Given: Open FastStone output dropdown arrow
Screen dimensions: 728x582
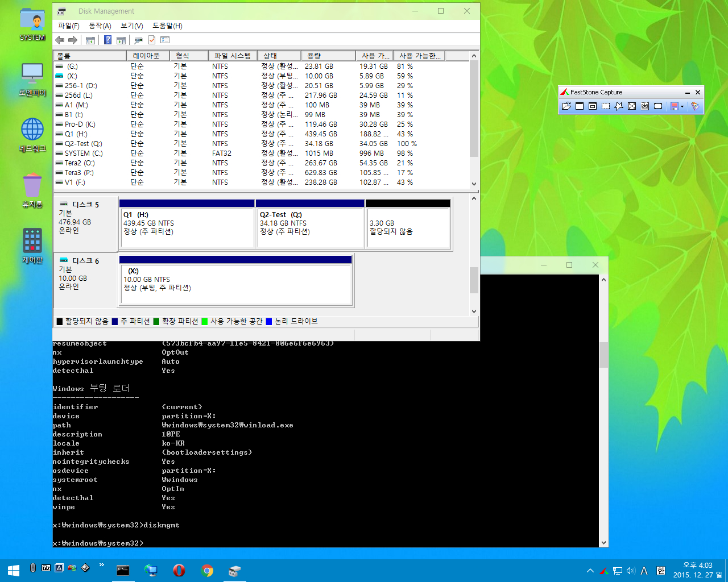Looking at the screenshot, I should [x=682, y=106].
